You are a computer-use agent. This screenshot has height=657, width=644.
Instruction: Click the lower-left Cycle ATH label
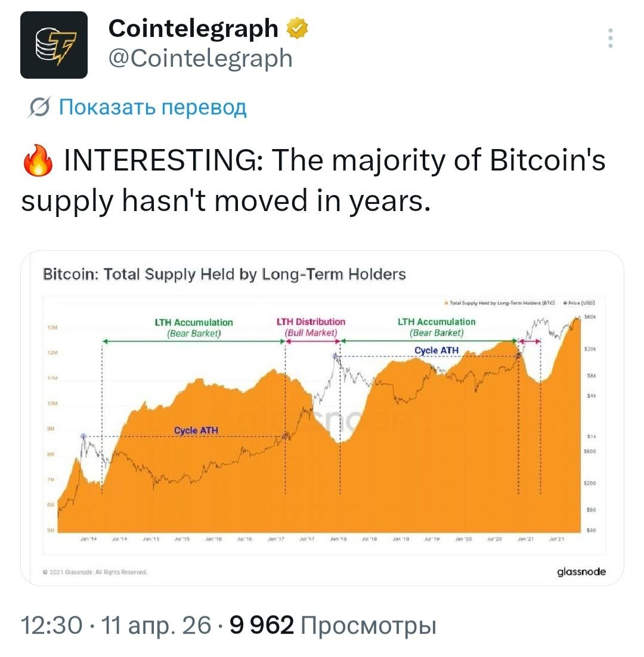(196, 430)
